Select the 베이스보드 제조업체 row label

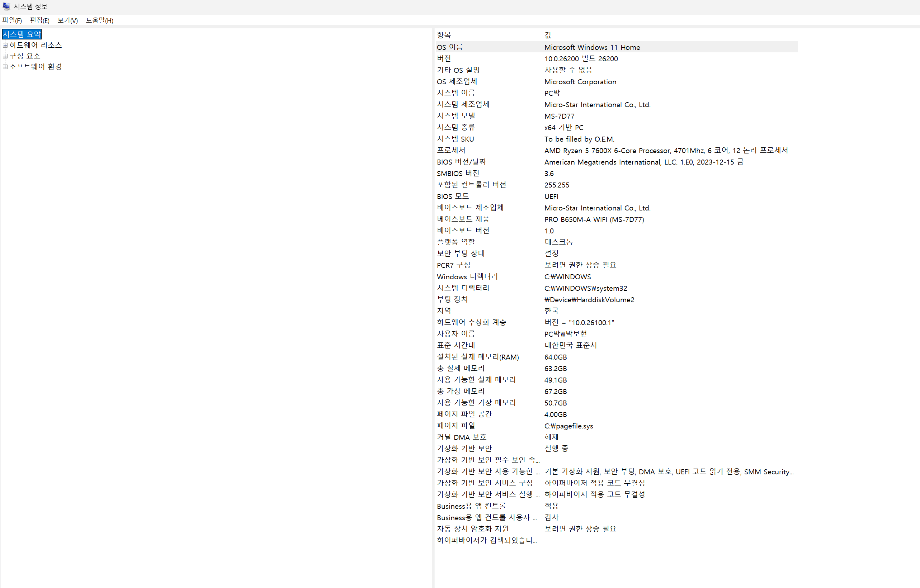(x=470, y=208)
